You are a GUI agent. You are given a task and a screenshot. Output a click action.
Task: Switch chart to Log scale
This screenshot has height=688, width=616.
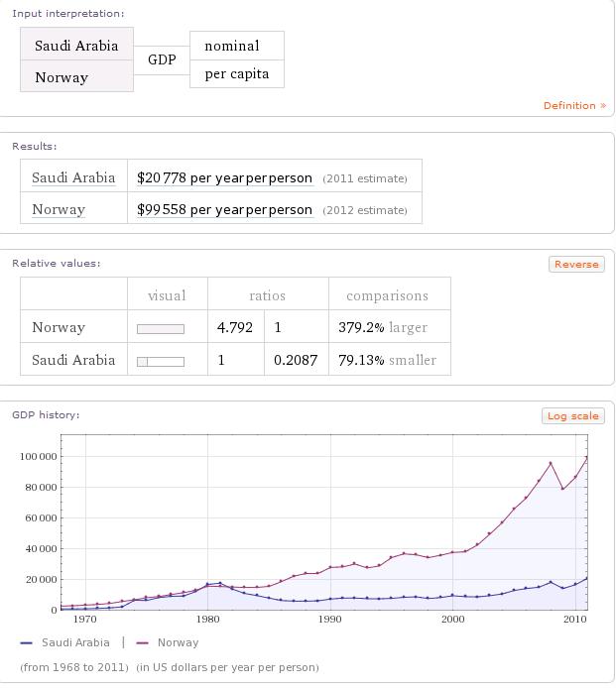pos(572,415)
